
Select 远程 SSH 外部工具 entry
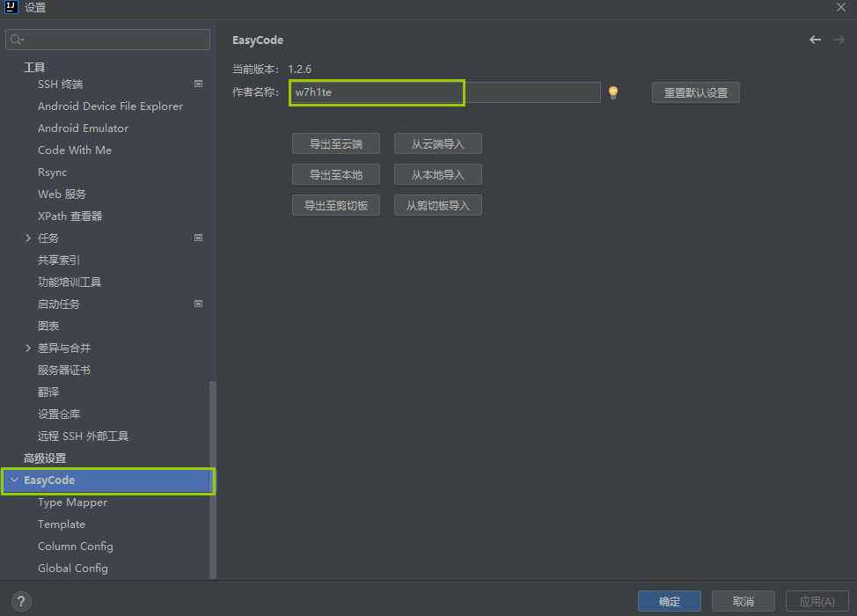click(83, 436)
